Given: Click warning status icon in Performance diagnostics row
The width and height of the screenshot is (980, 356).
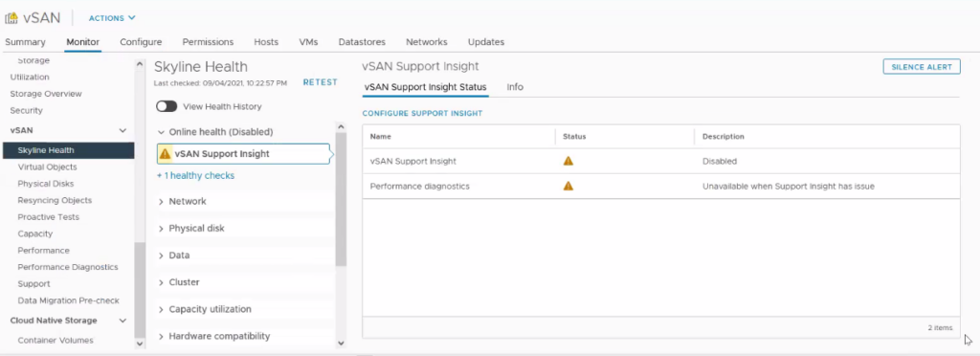Looking at the screenshot, I should tap(568, 186).
